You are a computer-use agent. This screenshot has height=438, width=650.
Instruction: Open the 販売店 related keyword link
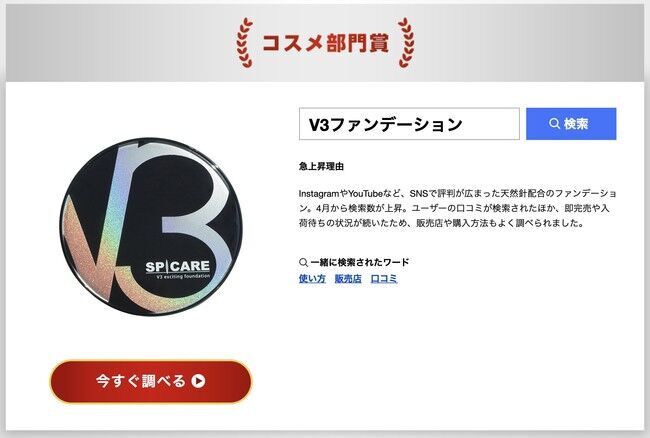(x=348, y=278)
